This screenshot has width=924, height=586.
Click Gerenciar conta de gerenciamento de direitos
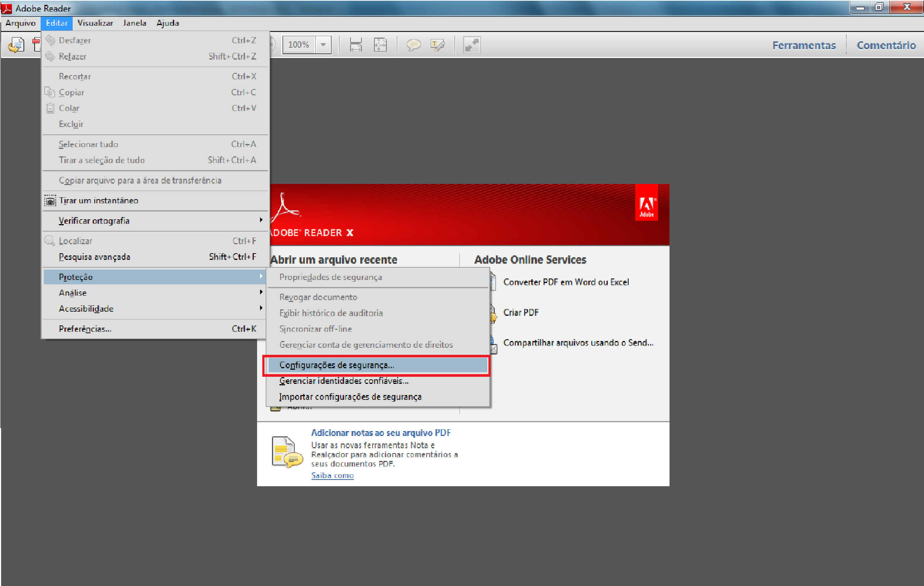coord(377,345)
